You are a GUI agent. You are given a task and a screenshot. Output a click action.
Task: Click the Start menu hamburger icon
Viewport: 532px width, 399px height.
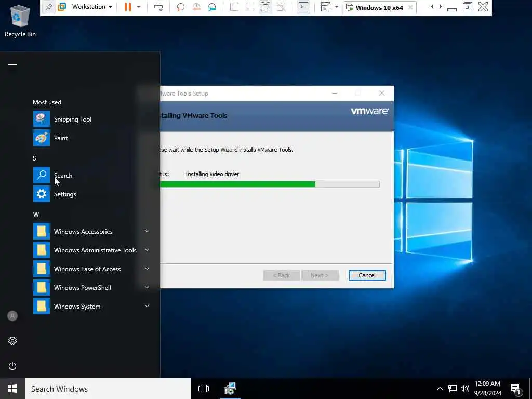(12, 67)
